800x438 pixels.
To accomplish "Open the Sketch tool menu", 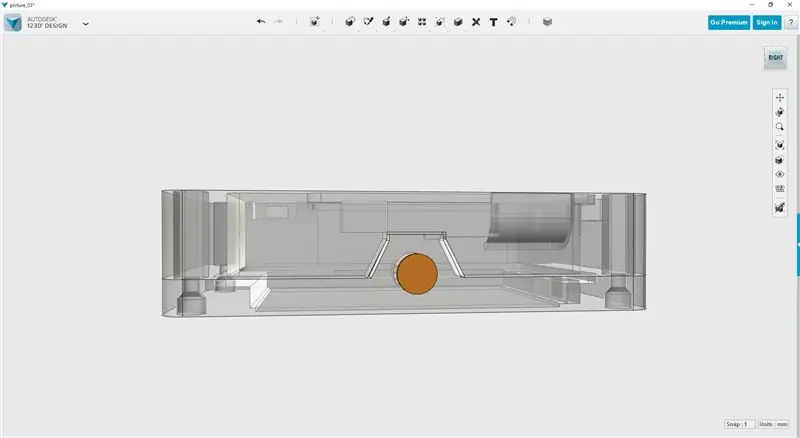I will click(x=368, y=21).
